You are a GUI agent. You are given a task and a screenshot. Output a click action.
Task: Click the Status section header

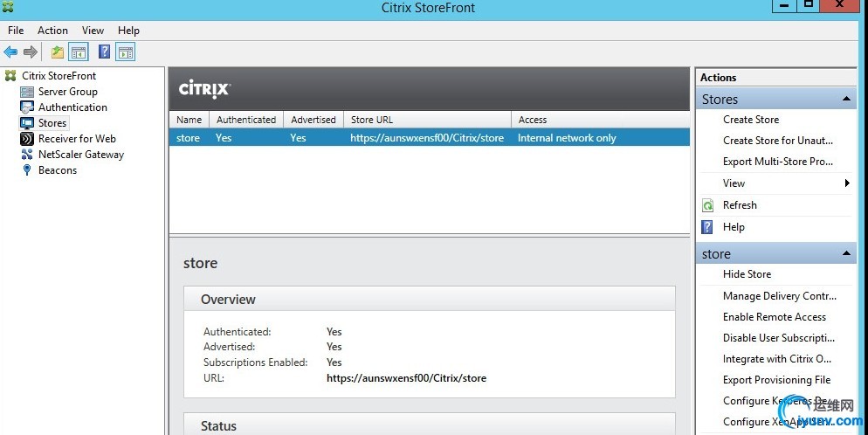430,425
